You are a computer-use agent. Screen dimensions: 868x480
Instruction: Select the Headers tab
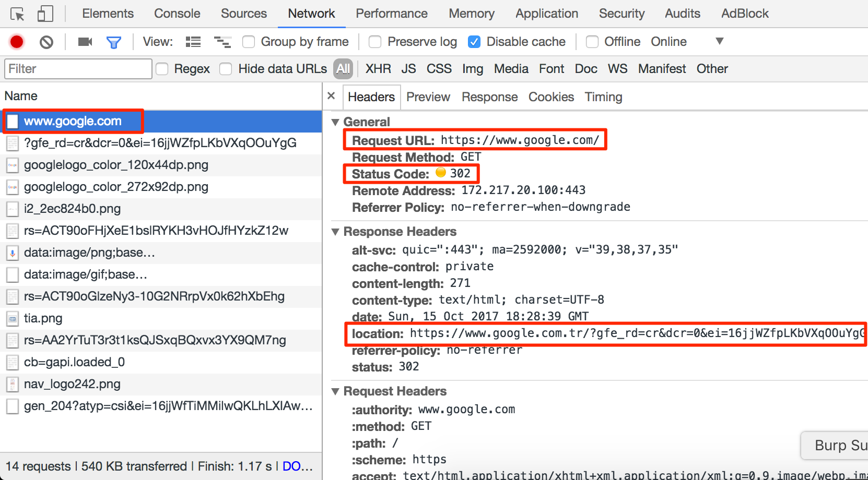(x=371, y=97)
